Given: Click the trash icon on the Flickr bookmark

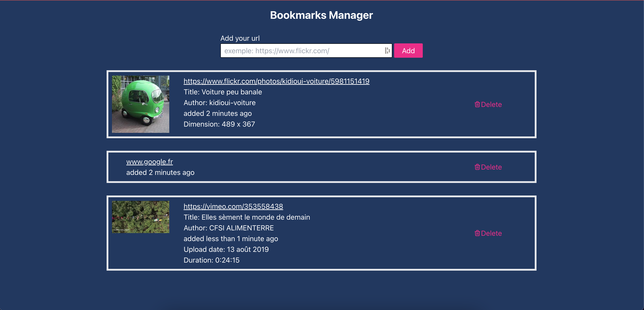Looking at the screenshot, I should click(477, 104).
